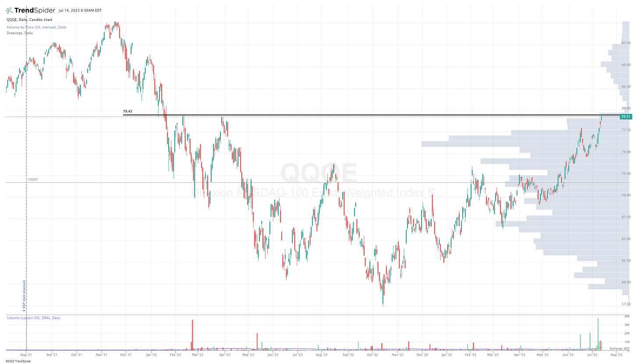Image resolution: width=638 pixels, height=364 pixels.
Task: Click the 82.50 price axis label
Action: pyautogui.click(x=626, y=87)
